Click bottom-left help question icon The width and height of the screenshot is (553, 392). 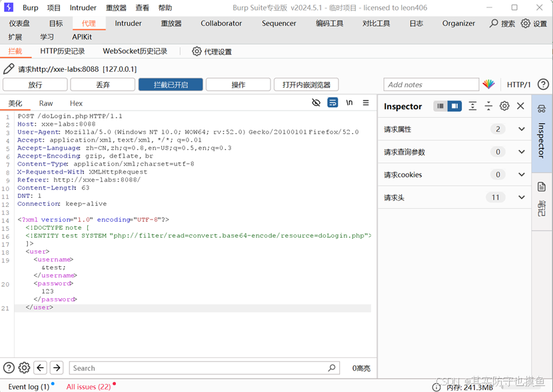pos(9,367)
